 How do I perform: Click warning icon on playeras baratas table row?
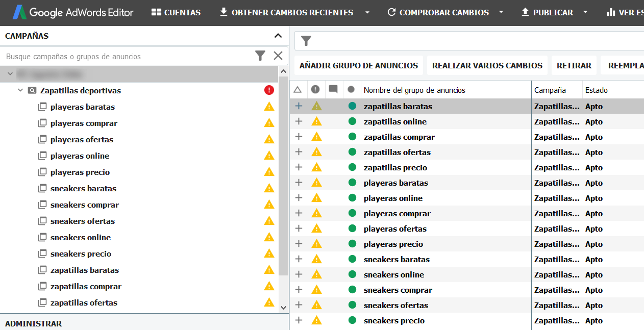click(x=316, y=183)
